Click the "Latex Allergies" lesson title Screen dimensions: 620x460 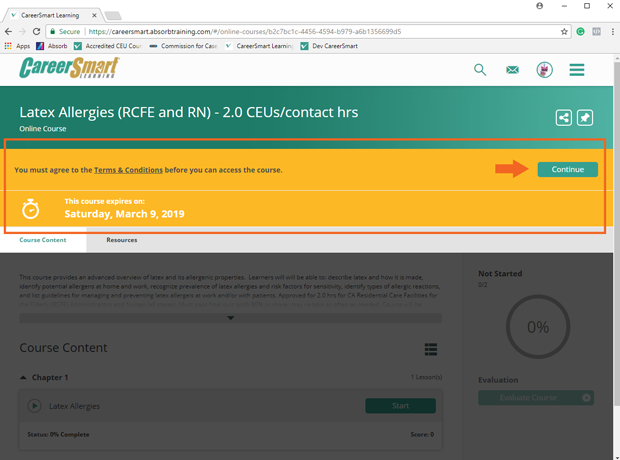pos(74,406)
